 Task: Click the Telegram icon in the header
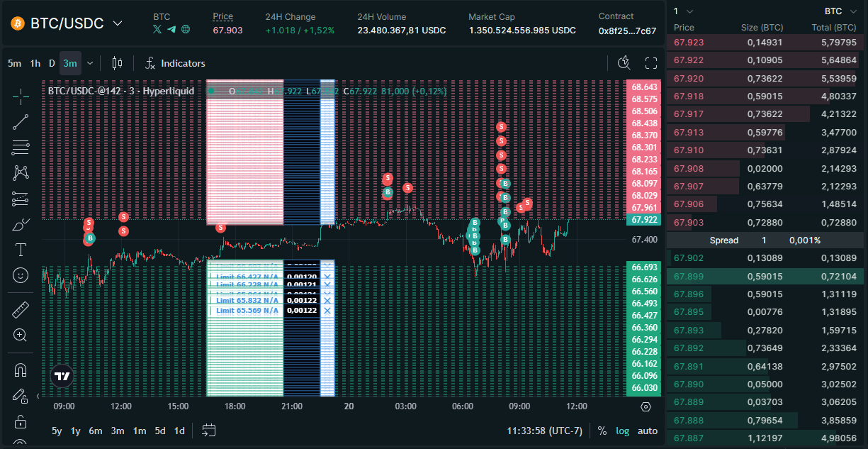pyautogui.click(x=171, y=29)
